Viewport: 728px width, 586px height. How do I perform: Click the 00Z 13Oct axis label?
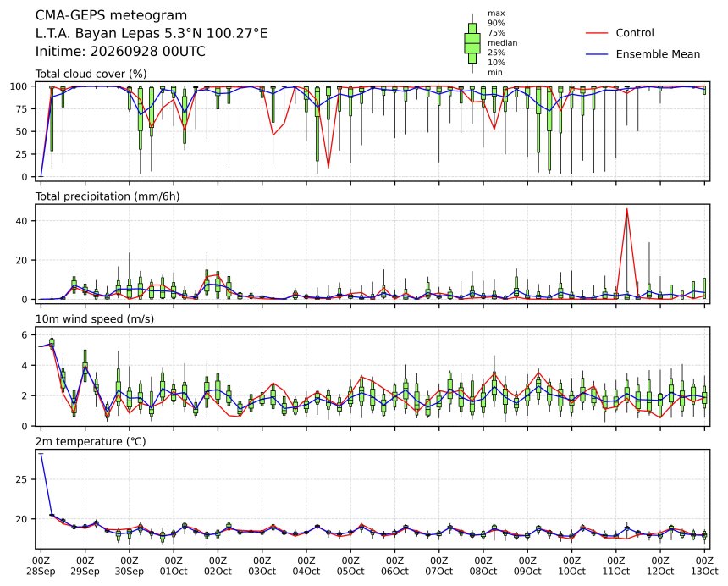703,566
